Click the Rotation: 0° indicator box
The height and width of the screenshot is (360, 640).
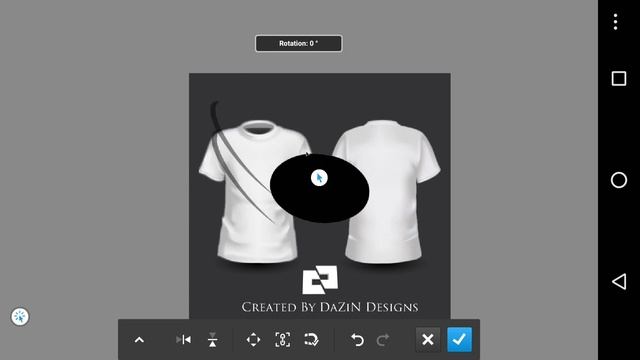[299, 43]
